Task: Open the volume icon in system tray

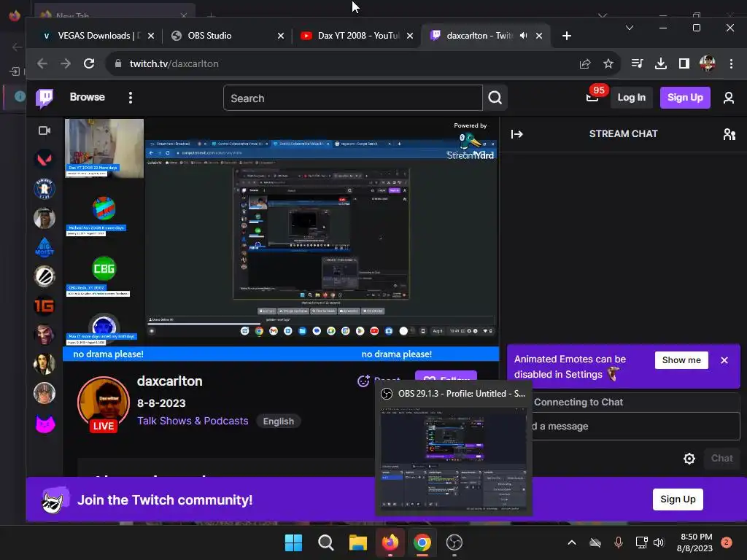Action: coord(659,542)
